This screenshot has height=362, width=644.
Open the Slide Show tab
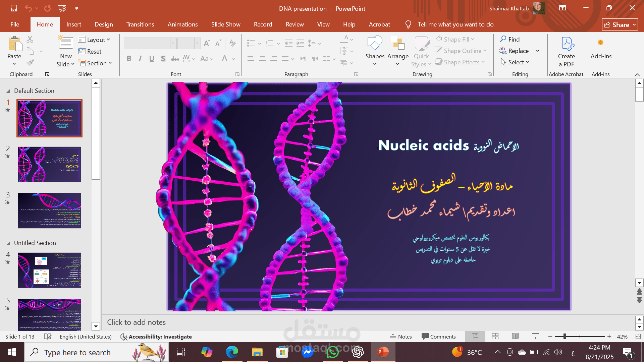coord(226,24)
